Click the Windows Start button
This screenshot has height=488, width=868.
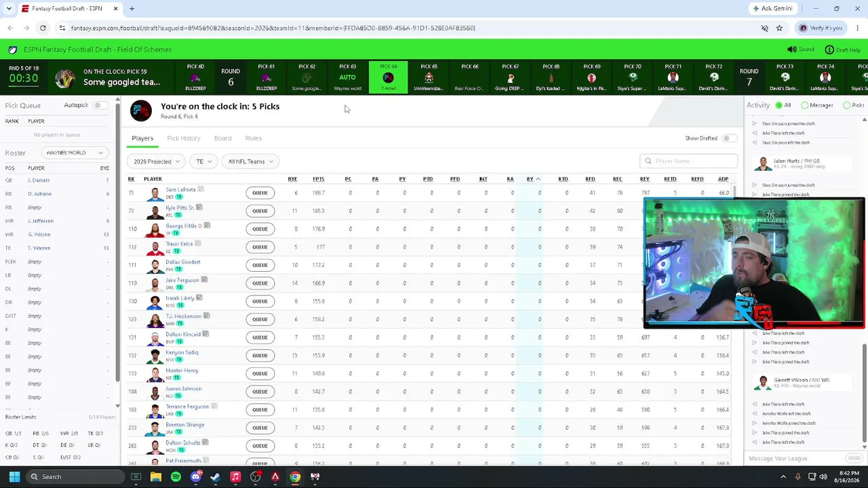pos(14,476)
